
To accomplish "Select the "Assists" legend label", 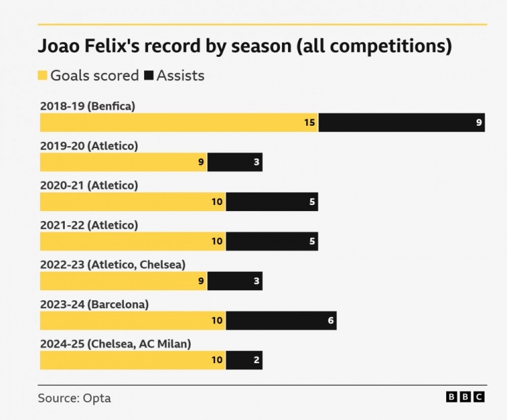I will tap(180, 76).
